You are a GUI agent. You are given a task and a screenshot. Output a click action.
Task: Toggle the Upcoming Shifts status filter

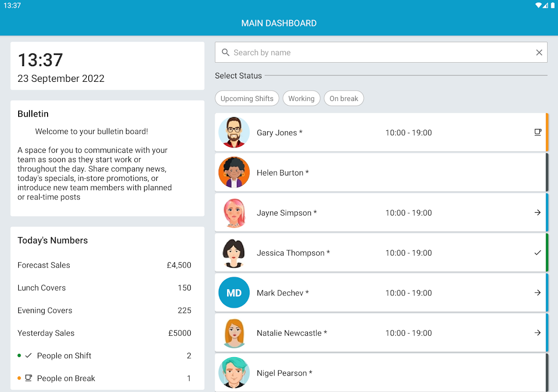point(247,98)
